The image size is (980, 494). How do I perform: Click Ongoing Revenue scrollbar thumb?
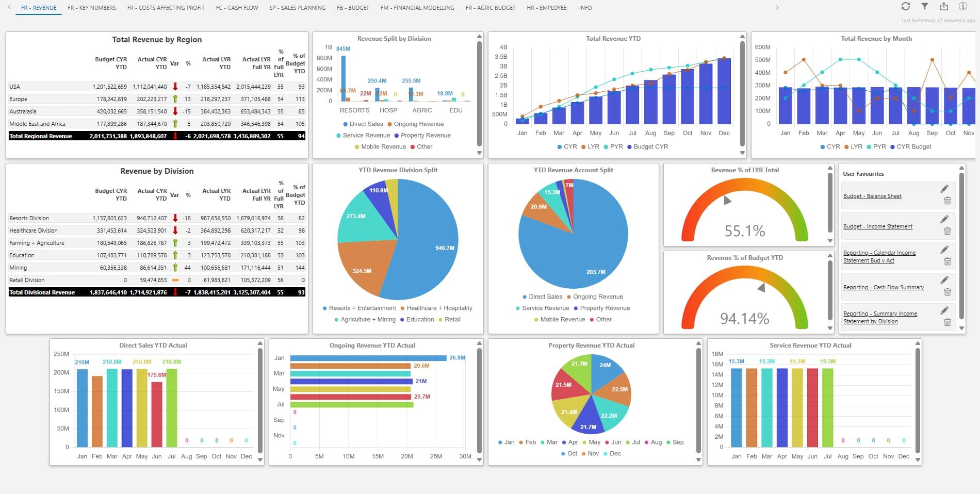click(x=479, y=400)
